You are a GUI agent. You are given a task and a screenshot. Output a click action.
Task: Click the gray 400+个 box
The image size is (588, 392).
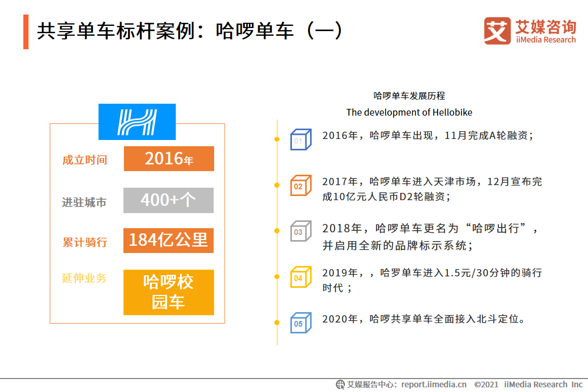coord(169,200)
